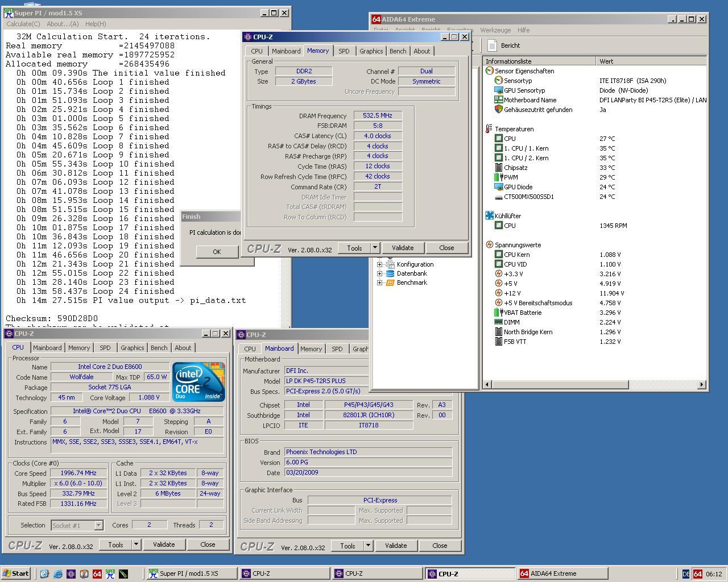Click Close in the Memory CPU-Z window
The height and width of the screenshot is (582, 728).
446,248
